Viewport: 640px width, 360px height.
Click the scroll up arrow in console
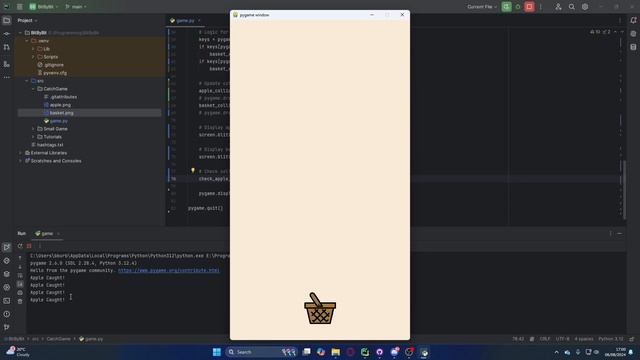tap(20, 258)
